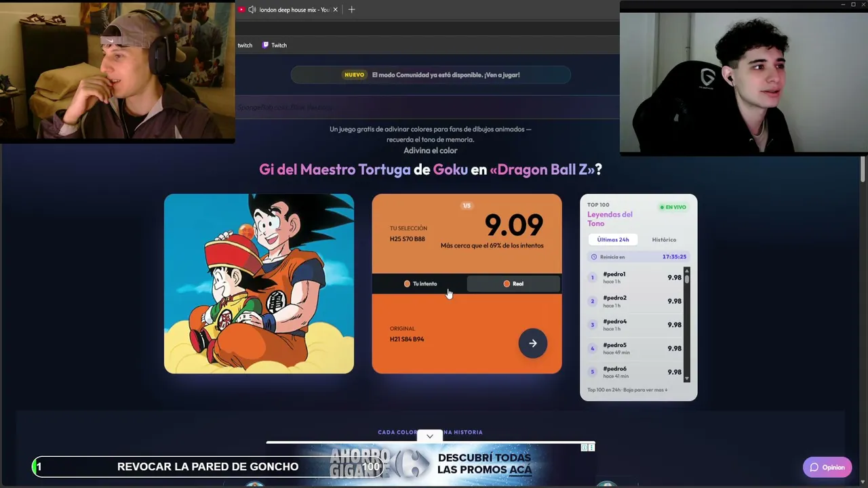Screen dimensions: 868x488
Task: Select the Real color toggle
Action: [x=513, y=283]
